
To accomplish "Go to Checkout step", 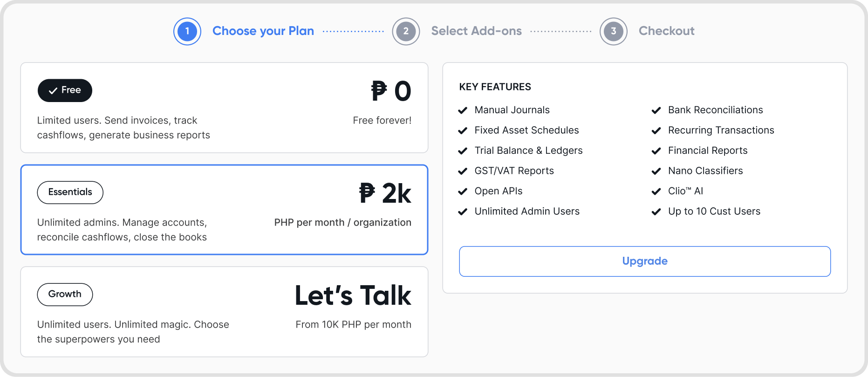I will (x=666, y=31).
